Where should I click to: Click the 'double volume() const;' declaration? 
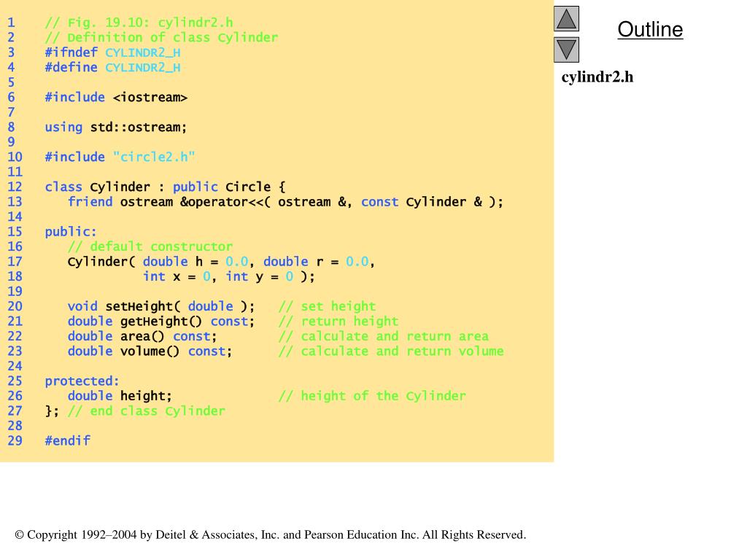[150, 351]
